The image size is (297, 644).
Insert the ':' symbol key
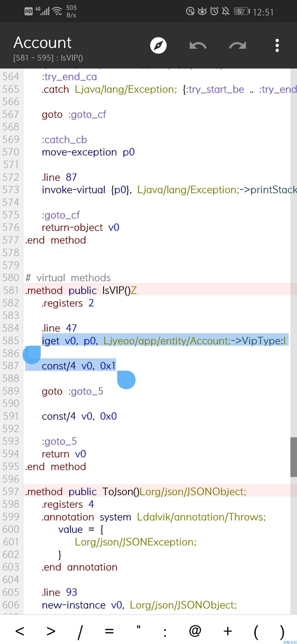165,632
